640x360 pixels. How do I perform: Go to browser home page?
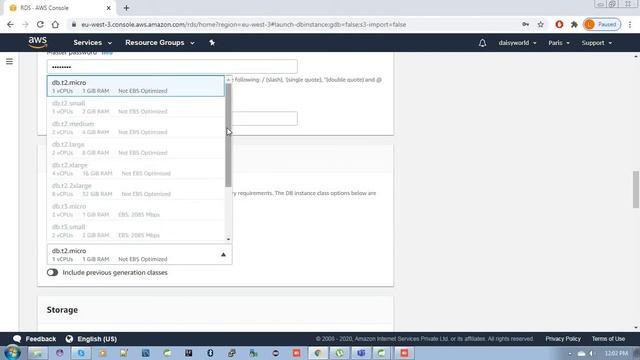[x=55, y=24]
